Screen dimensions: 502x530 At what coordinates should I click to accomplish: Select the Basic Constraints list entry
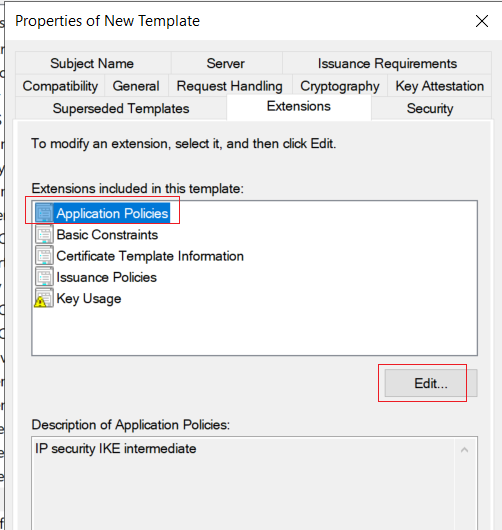pos(107,235)
